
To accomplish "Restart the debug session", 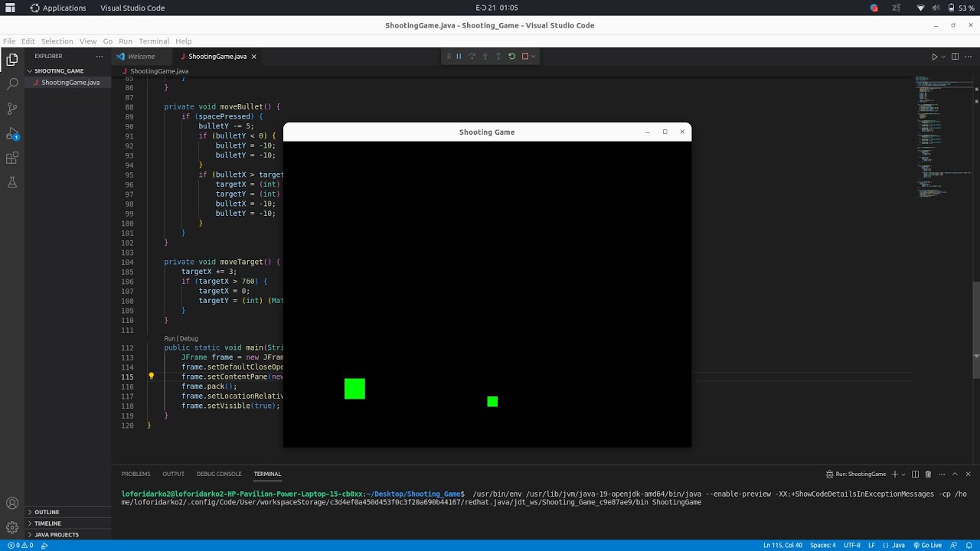I will [511, 56].
